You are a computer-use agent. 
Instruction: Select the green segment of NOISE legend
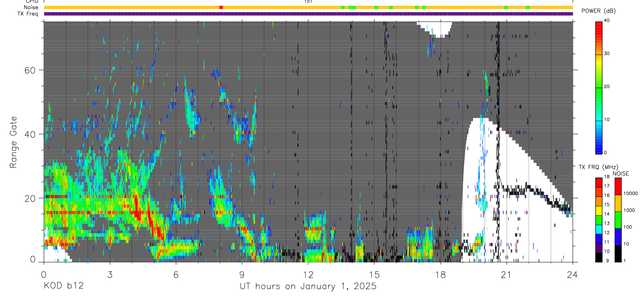pos(618,220)
